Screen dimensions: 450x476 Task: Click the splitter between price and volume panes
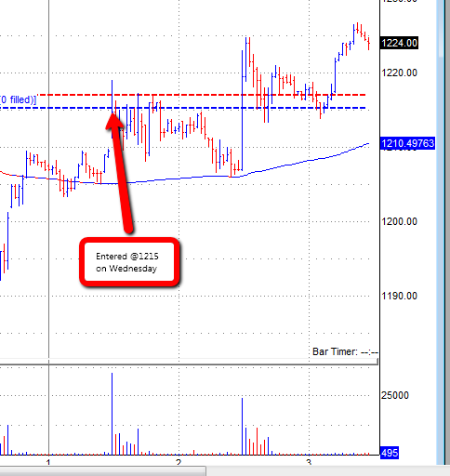click(x=189, y=362)
